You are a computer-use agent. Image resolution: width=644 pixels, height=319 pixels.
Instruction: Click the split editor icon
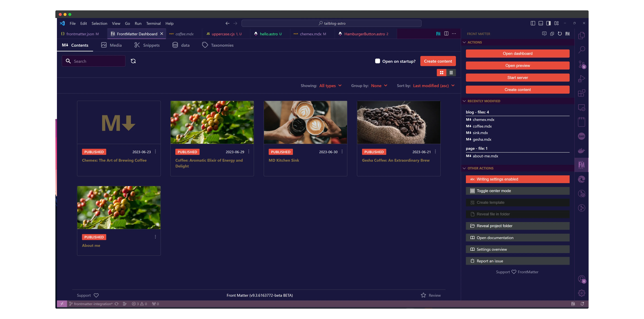tap(446, 34)
